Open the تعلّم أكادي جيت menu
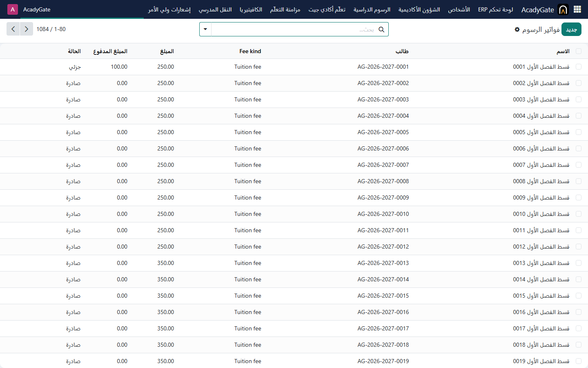The width and height of the screenshot is (588, 368). [327, 9]
